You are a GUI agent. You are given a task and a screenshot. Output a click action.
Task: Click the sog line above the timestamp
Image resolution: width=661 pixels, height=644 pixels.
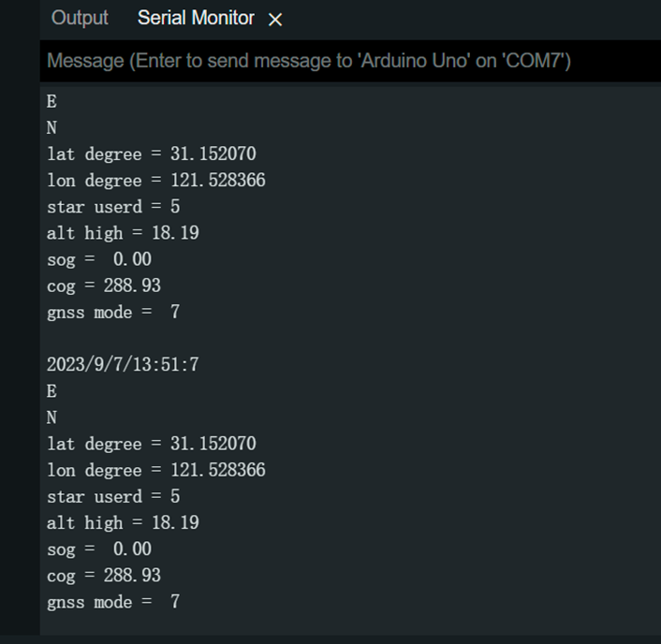pos(99,259)
